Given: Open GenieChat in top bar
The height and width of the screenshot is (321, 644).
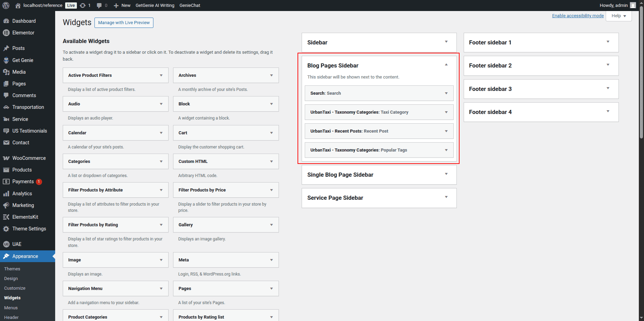Looking at the screenshot, I should (190, 6).
